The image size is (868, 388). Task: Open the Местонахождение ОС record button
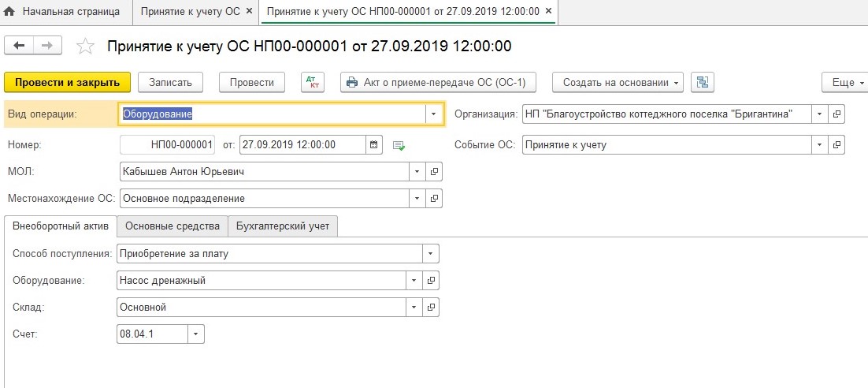434,198
